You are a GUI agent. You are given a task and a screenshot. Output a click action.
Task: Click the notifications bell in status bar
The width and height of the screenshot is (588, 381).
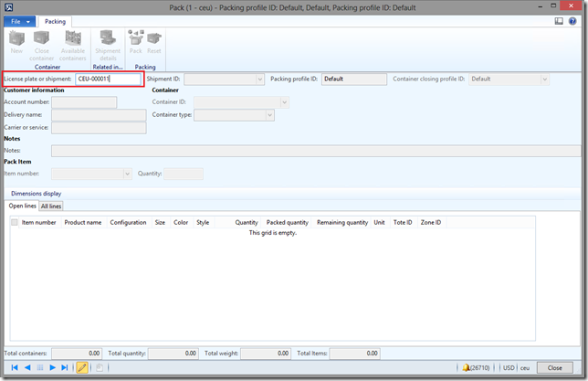[466, 367]
